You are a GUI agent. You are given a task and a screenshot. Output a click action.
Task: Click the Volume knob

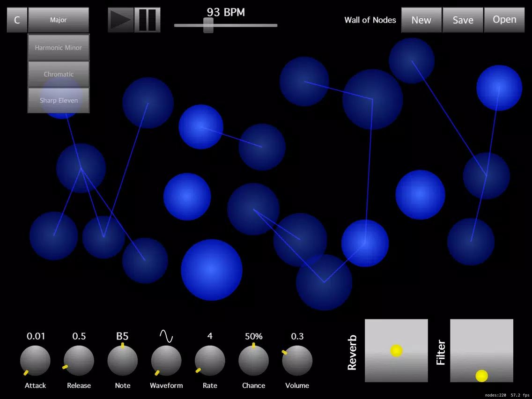297,361
